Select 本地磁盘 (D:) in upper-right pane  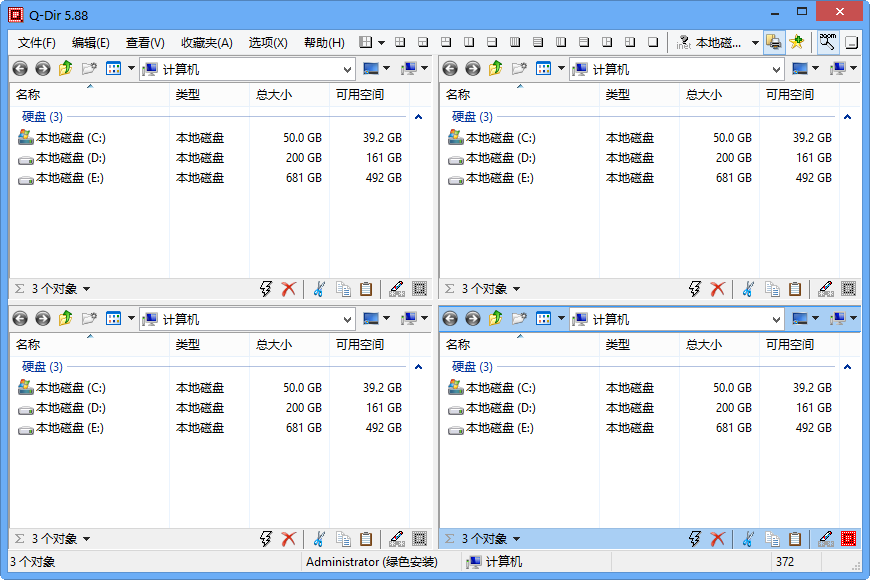point(500,158)
